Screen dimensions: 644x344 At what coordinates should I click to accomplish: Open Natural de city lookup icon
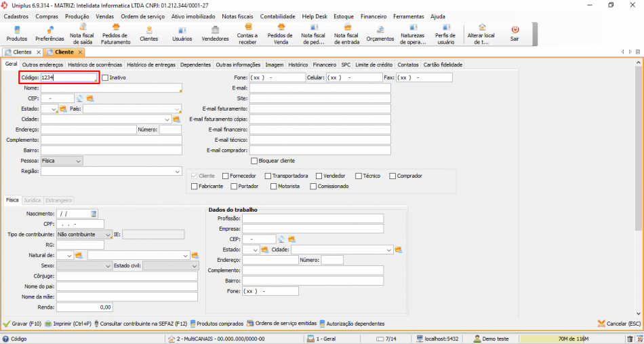[195, 255]
